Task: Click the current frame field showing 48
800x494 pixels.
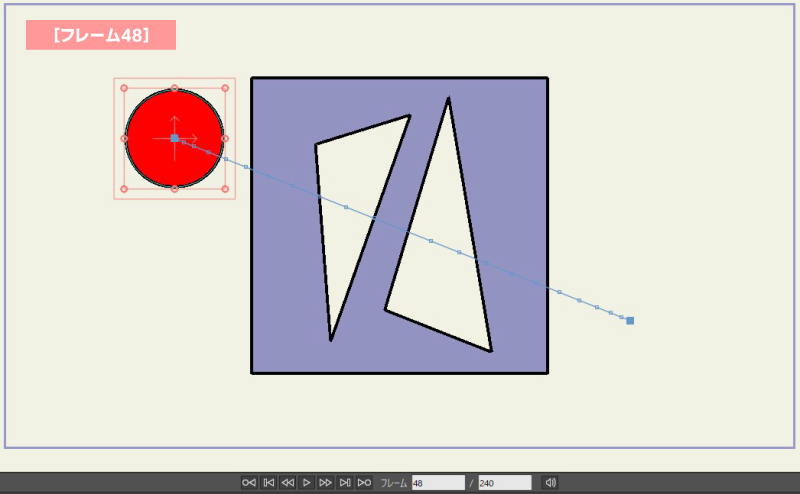Action: click(438, 483)
